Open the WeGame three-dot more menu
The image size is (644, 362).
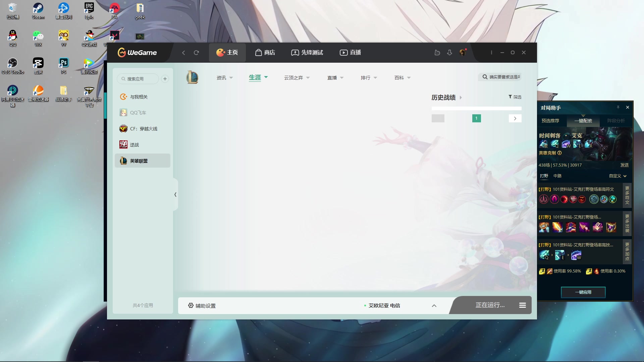tap(491, 53)
